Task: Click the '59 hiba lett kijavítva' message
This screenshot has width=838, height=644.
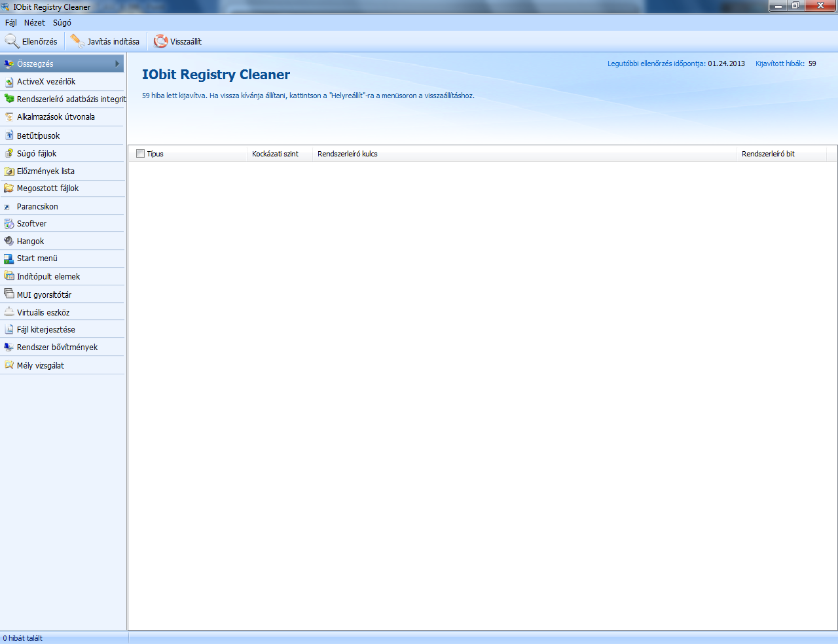Action: point(308,96)
